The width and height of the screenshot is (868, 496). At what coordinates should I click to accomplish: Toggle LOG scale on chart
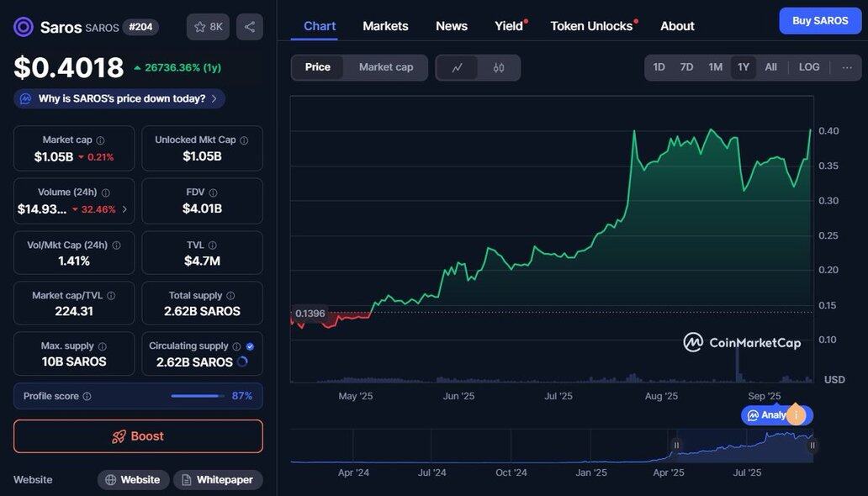click(809, 67)
